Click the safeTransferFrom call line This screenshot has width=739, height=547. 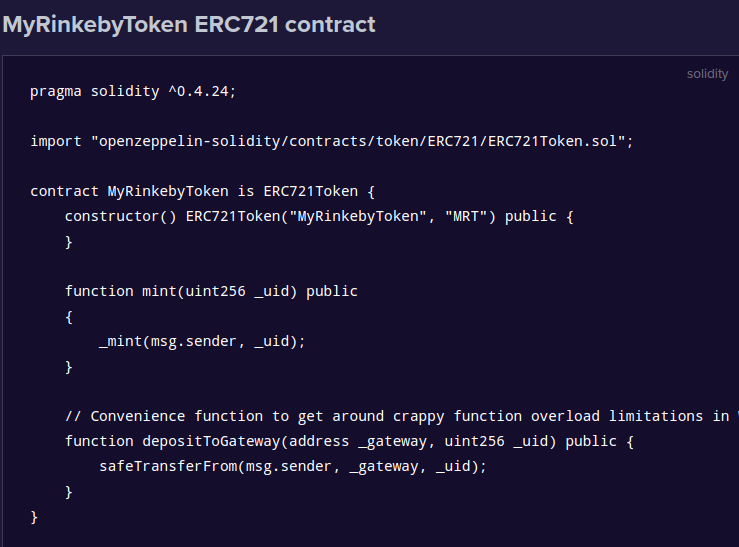(293, 466)
